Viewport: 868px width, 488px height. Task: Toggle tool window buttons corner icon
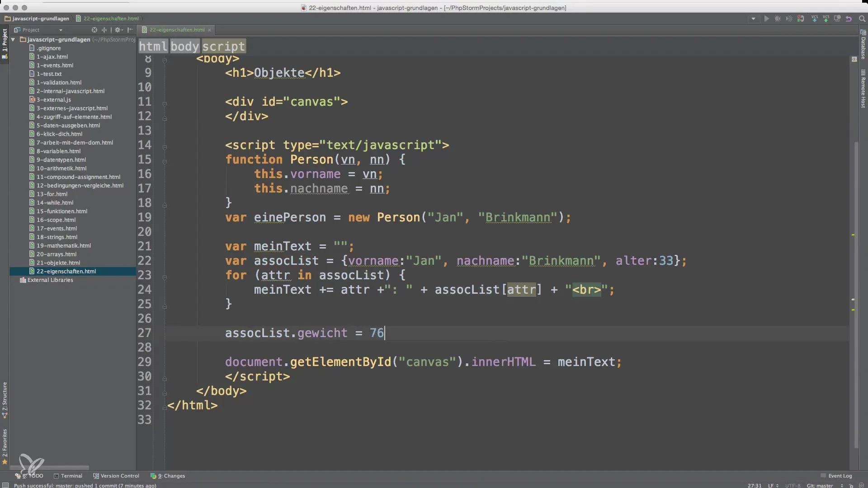(x=5, y=485)
